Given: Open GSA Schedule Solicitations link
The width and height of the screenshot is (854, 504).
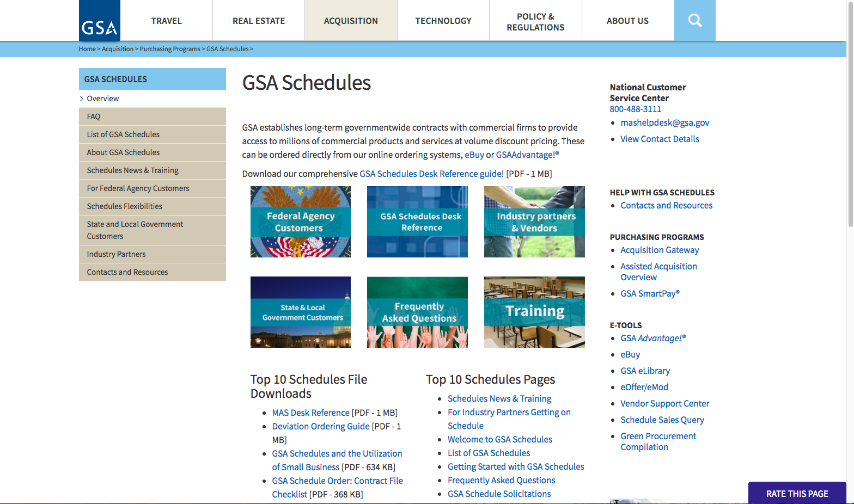Looking at the screenshot, I should click(499, 494).
